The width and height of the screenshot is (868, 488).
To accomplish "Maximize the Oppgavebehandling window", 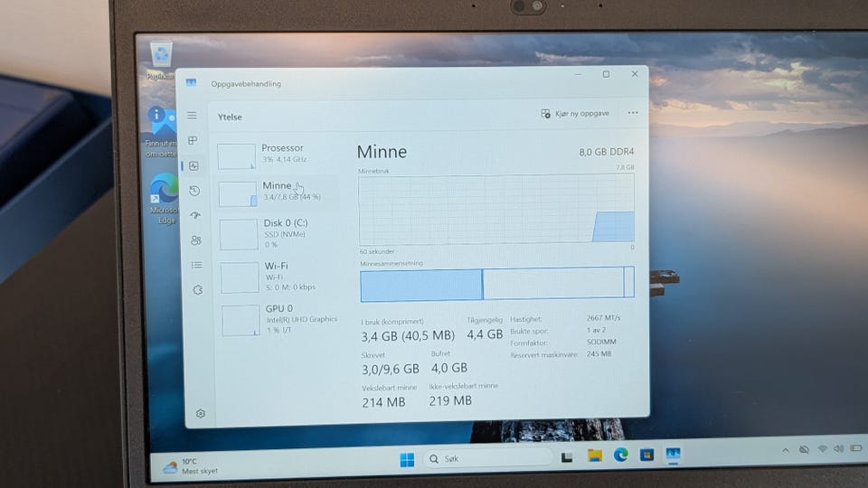I will pos(606,74).
